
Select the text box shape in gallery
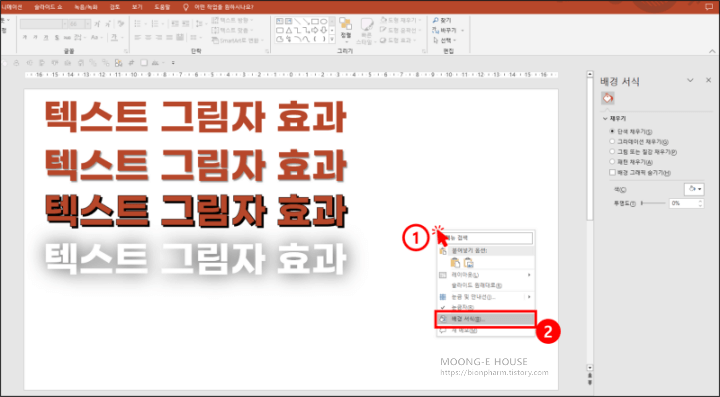tap(280, 22)
